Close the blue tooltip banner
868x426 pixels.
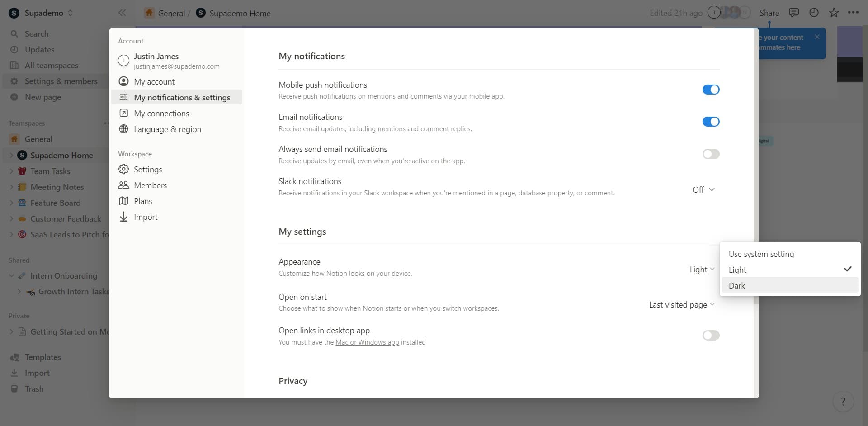coord(817,37)
